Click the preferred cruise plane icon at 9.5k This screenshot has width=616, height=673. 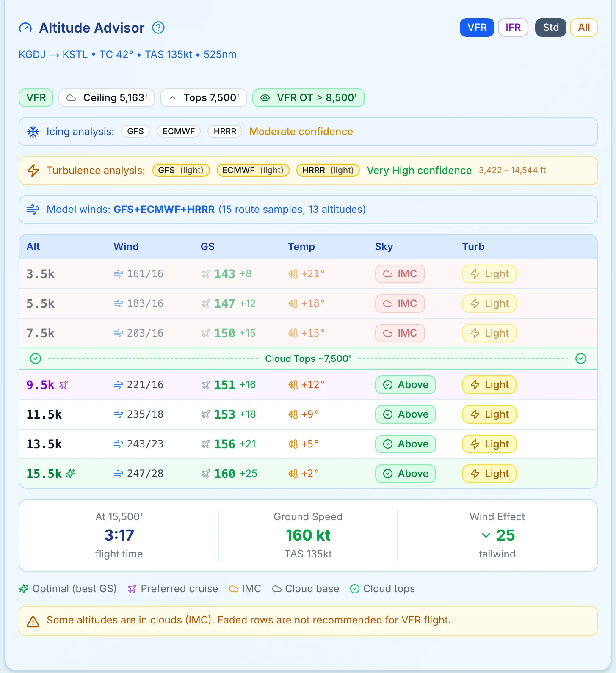(x=64, y=385)
